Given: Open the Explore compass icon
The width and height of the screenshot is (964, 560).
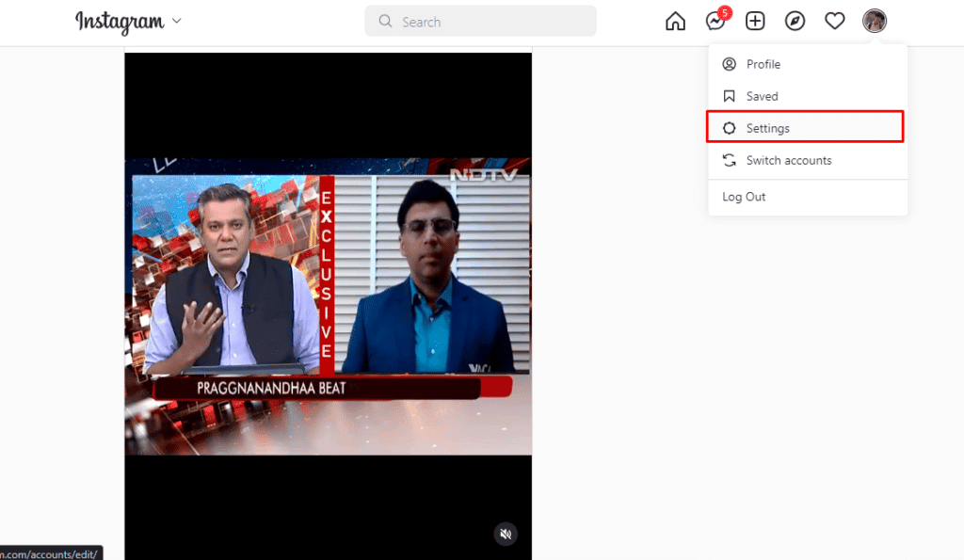Looking at the screenshot, I should pos(795,22).
